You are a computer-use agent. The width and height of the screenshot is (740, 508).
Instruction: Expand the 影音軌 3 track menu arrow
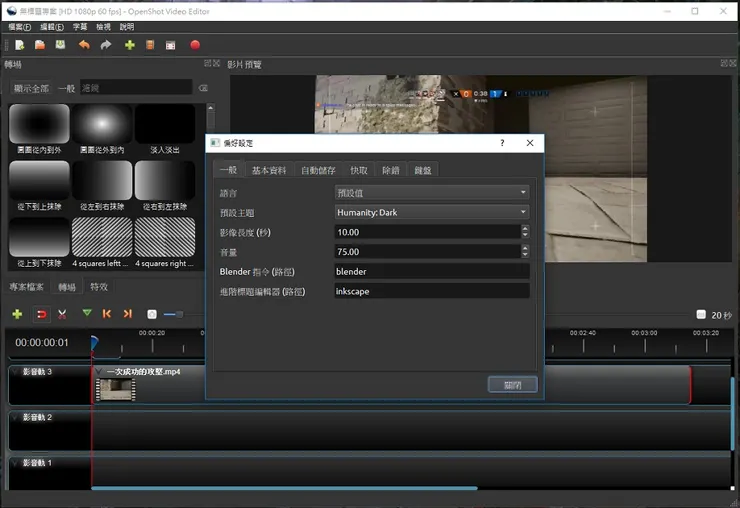click(15, 372)
